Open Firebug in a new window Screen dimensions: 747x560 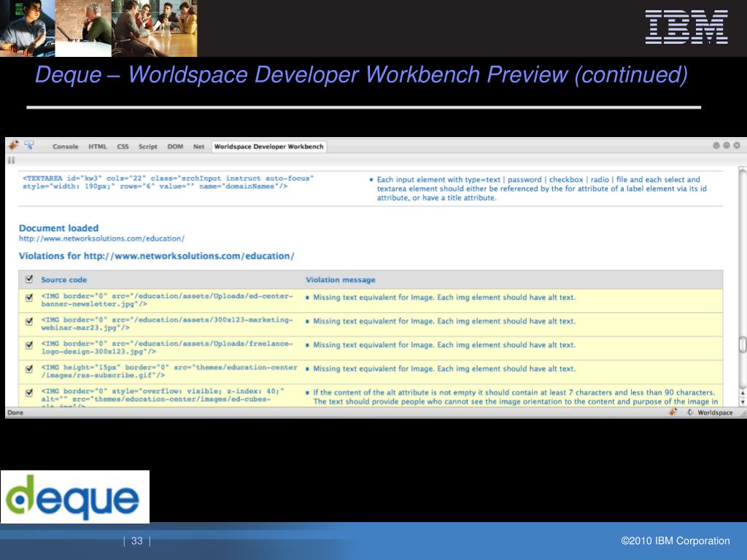pos(727,145)
